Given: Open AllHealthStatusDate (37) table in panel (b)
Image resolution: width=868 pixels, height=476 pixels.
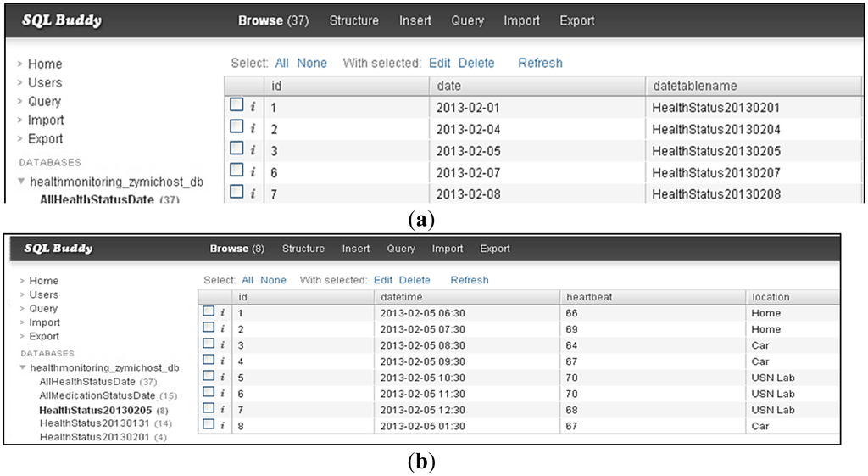Looking at the screenshot, I should (x=98, y=381).
